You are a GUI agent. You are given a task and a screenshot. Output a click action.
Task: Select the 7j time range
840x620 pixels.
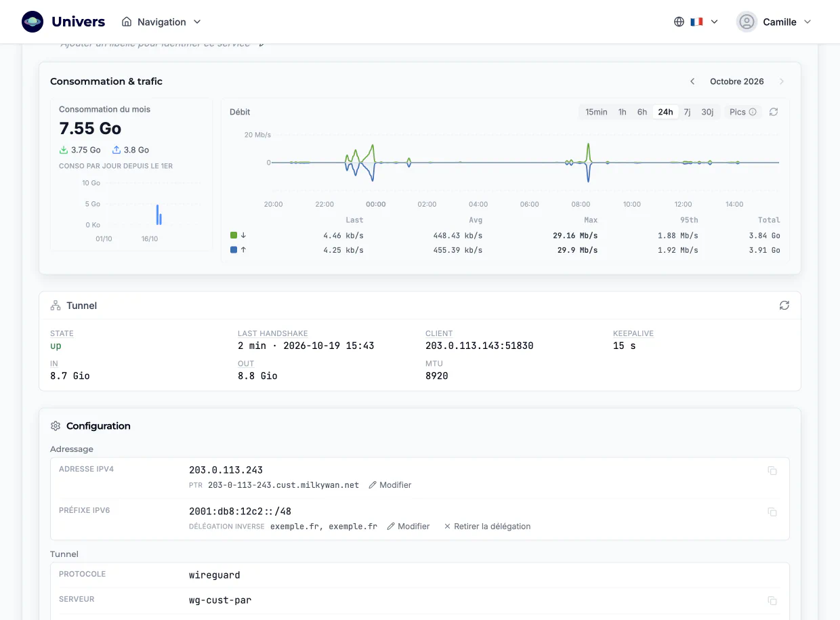point(687,112)
